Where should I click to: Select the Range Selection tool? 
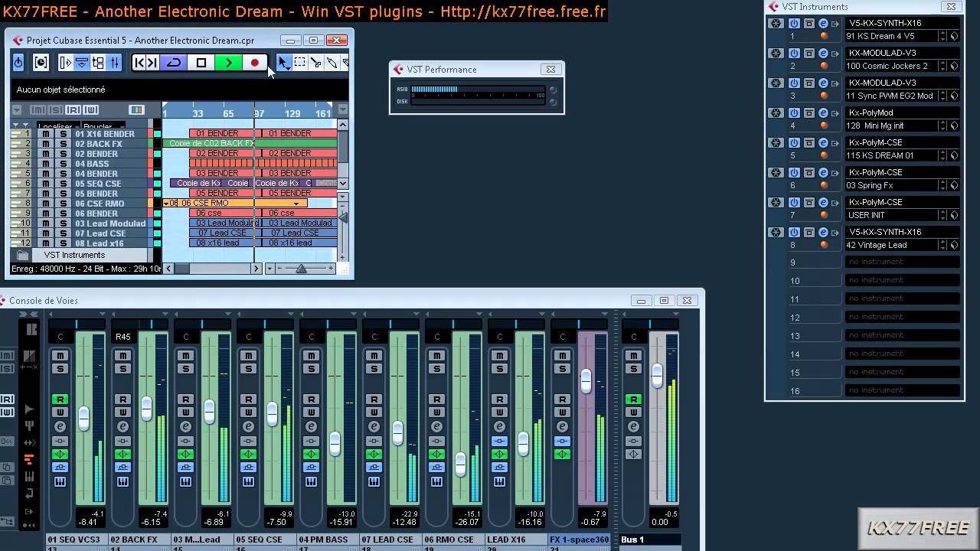[300, 63]
